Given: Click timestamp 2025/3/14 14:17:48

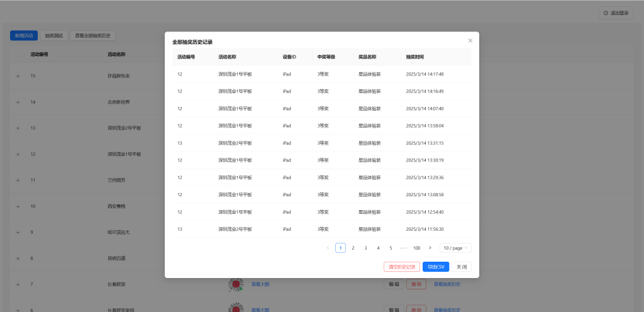Looking at the screenshot, I should [x=425, y=74].
